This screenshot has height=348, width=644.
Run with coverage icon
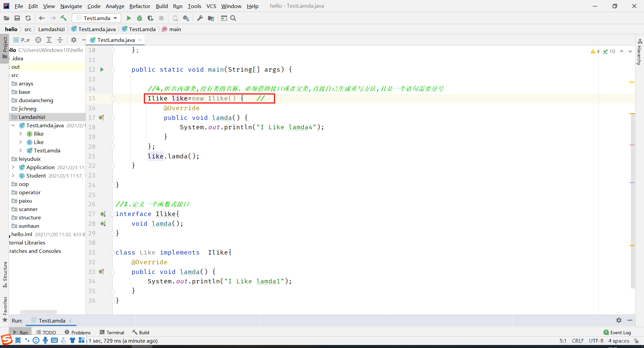151,18
